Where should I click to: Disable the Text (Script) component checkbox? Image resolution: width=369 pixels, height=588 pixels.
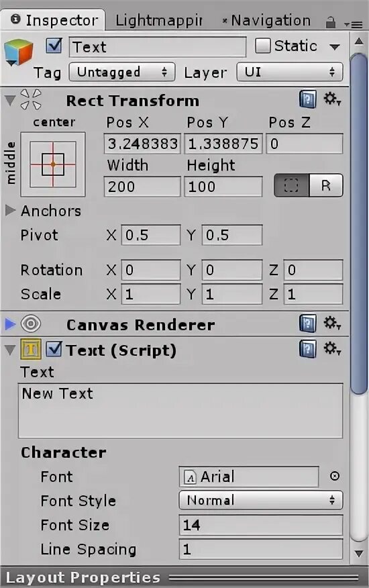pyautogui.click(x=54, y=349)
